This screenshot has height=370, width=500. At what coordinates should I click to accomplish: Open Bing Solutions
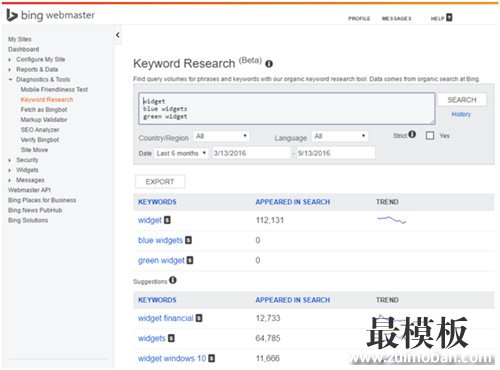pyautogui.click(x=28, y=220)
